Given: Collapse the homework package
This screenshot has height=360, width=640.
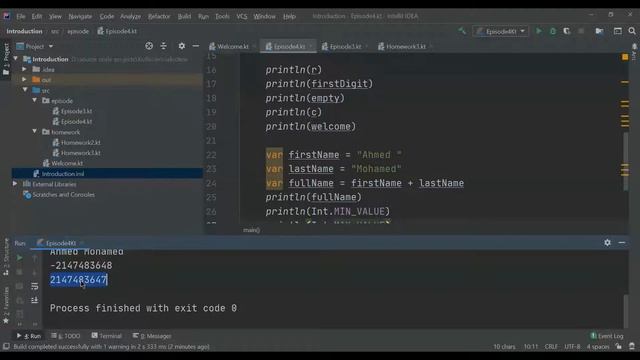Looking at the screenshot, I should [35, 131].
